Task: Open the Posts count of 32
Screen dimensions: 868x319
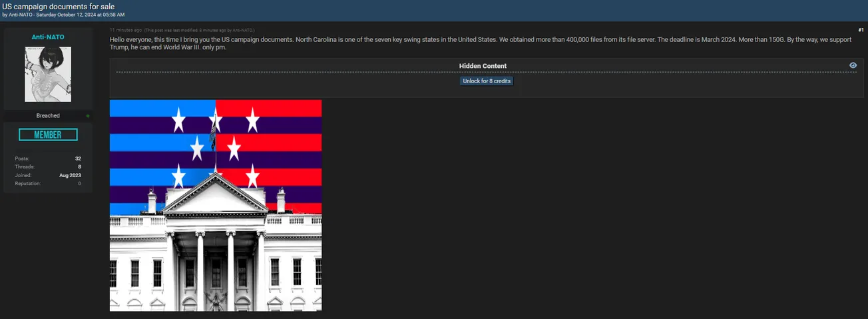Action: click(78, 159)
